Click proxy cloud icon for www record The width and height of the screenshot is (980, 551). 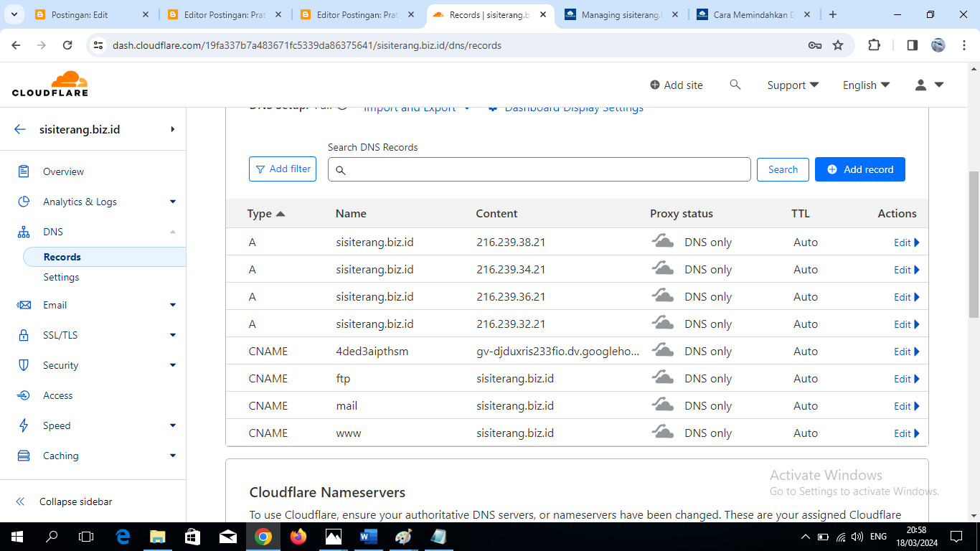tap(662, 432)
